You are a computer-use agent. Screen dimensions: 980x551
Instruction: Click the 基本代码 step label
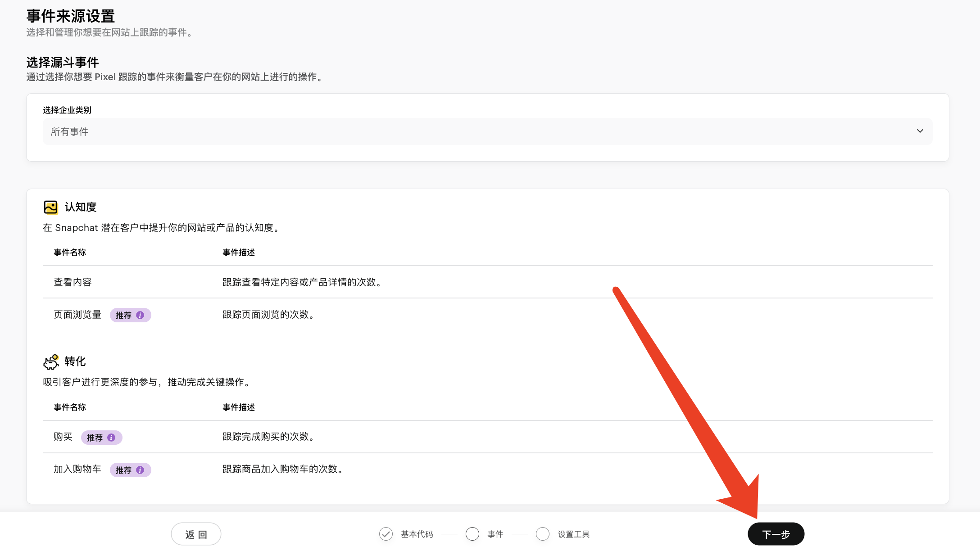417,534
